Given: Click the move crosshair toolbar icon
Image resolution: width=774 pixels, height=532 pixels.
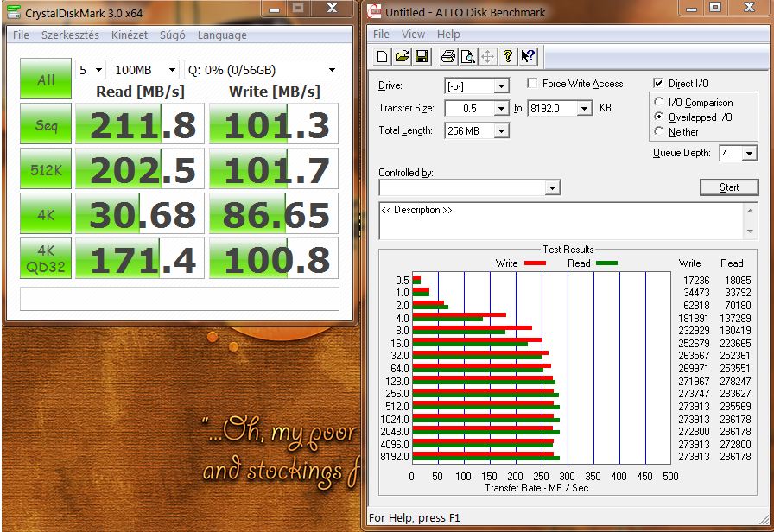Looking at the screenshot, I should point(488,56).
